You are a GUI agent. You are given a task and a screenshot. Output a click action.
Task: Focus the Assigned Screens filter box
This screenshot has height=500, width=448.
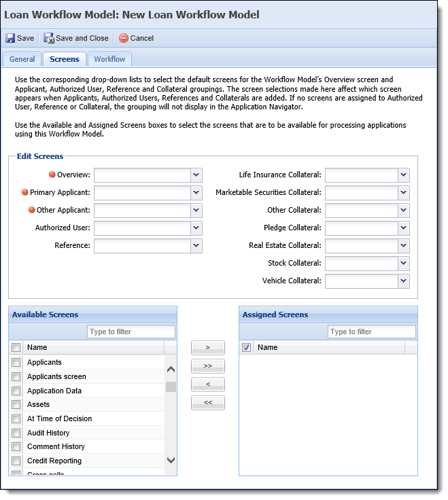coord(372,332)
